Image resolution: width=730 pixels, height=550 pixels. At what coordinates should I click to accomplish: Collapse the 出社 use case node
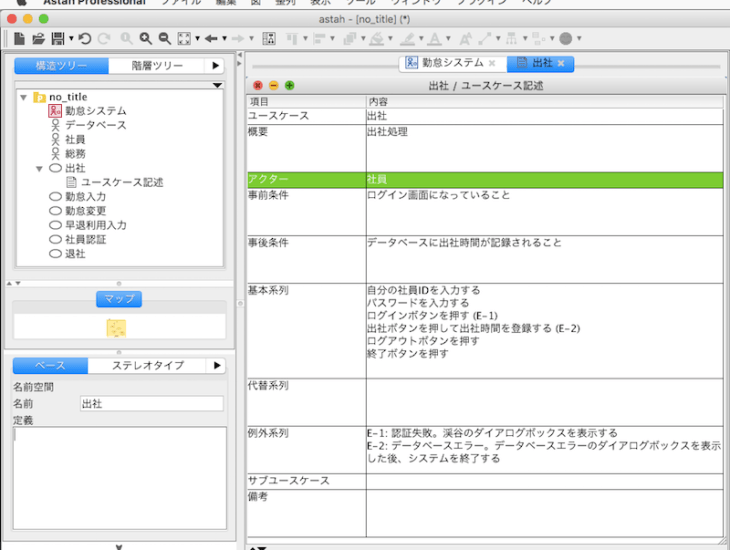coord(39,169)
